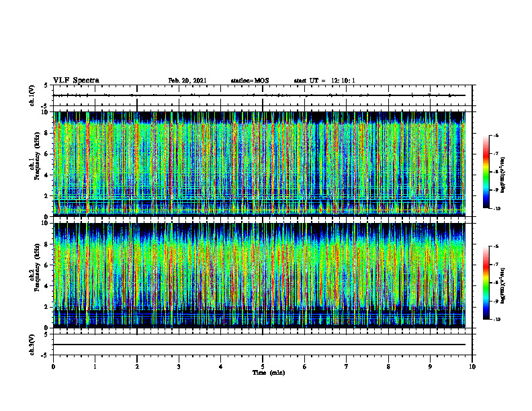Click the ch.1 spectrogram panel
Image resolution: width=532 pixels, height=411 pixels.
point(259,164)
